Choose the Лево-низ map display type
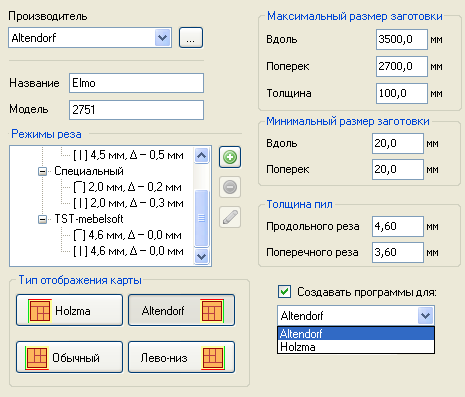Screen dimensions: 465x397 pos(182,357)
